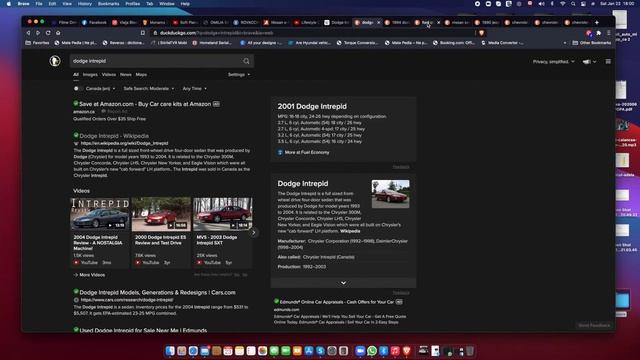Screen dimensions: 640x360
Task: Open the Settings dropdown under search box
Action: pos(239,75)
